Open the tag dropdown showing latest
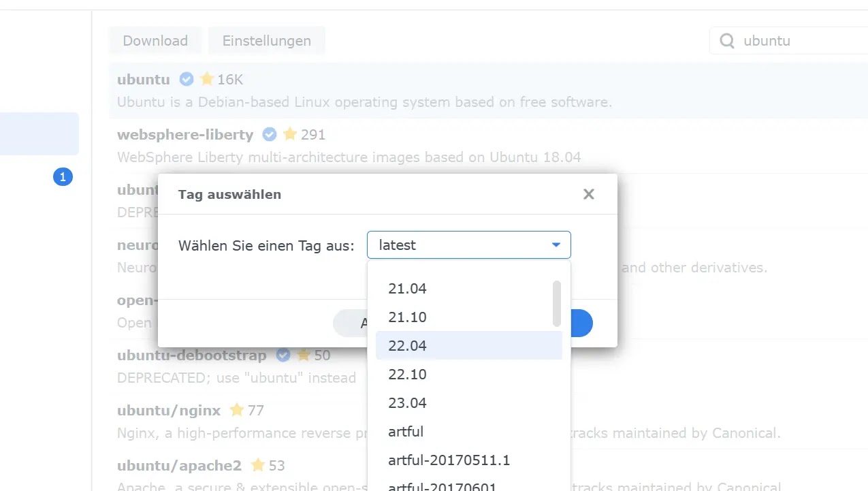The image size is (868, 491). pyautogui.click(x=469, y=245)
